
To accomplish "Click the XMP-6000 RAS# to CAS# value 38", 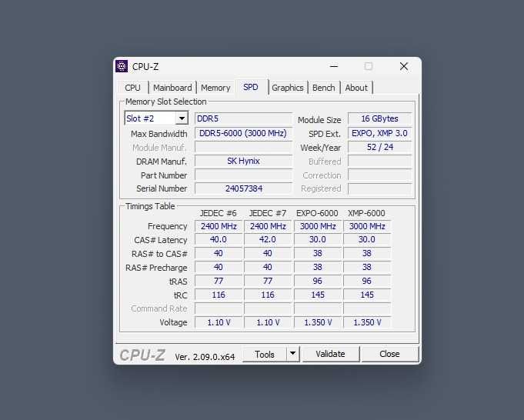I will pyautogui.click(x=367, y=253).
